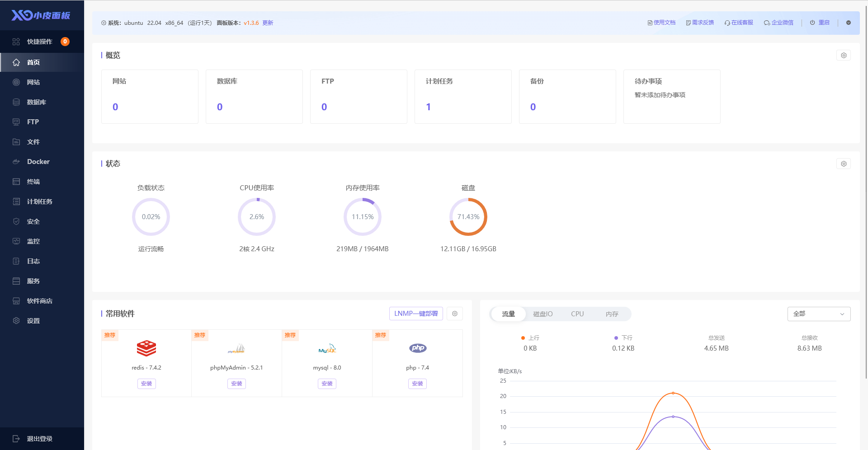Click the 概览 section settings gear

(843, 56)
